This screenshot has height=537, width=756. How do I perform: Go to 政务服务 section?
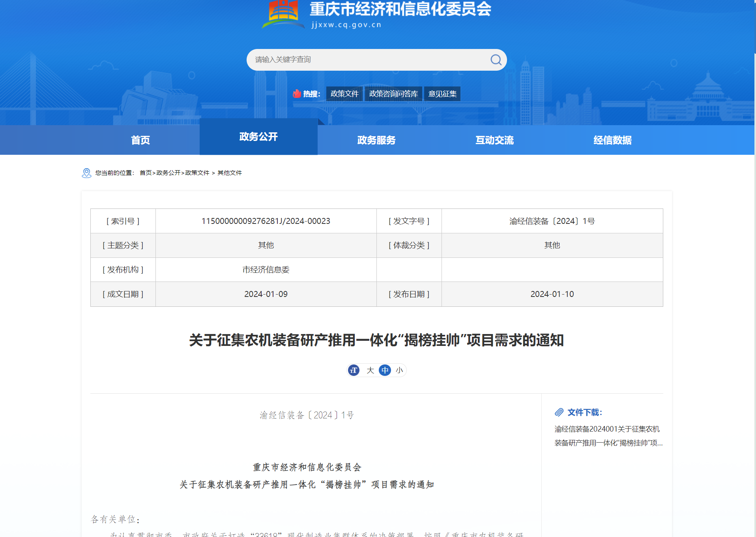pyautogui.click(x=376, y=140)
